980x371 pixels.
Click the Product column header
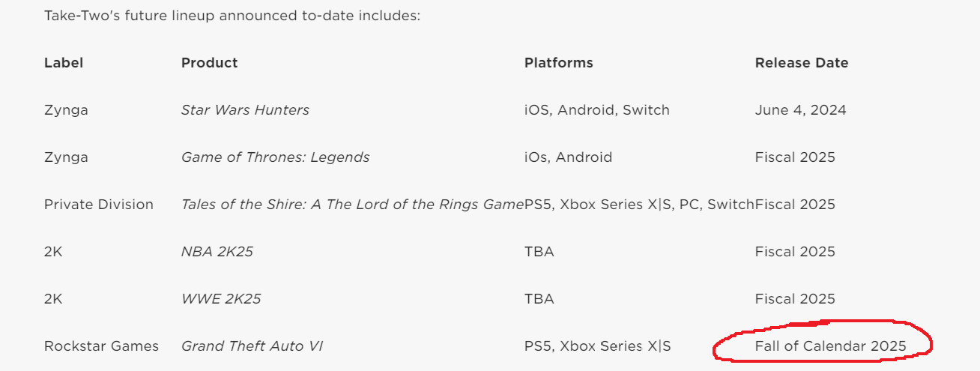(209, 63)
